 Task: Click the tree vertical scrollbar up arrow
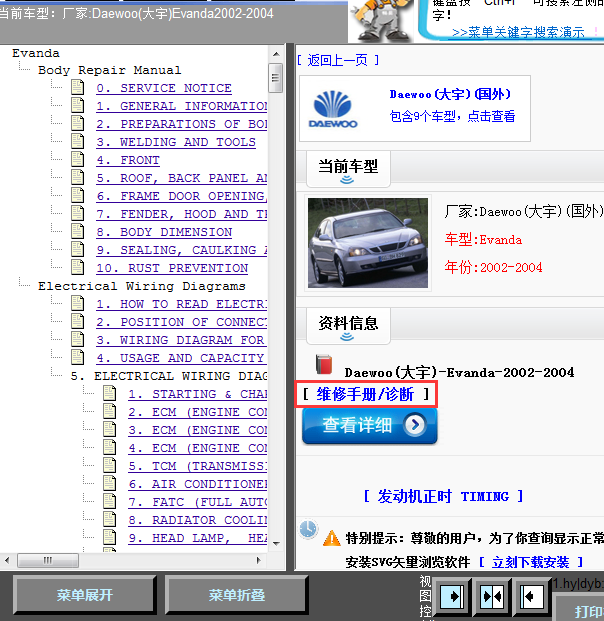click(276, 54)
